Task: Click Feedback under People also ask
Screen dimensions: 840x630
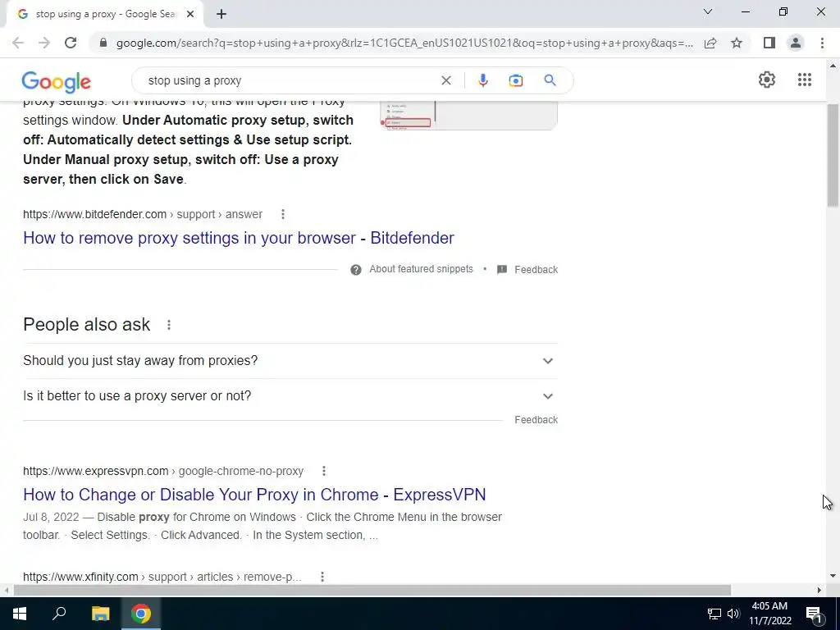Action: (x=536, y=420)
